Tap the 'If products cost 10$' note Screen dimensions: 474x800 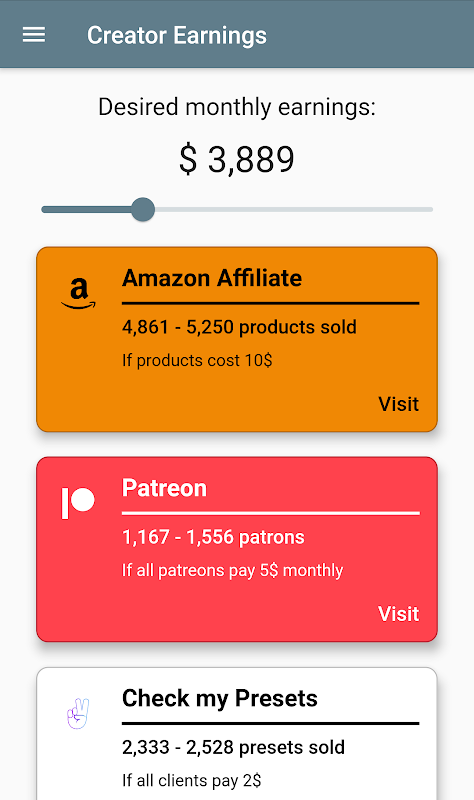point(197,360)
